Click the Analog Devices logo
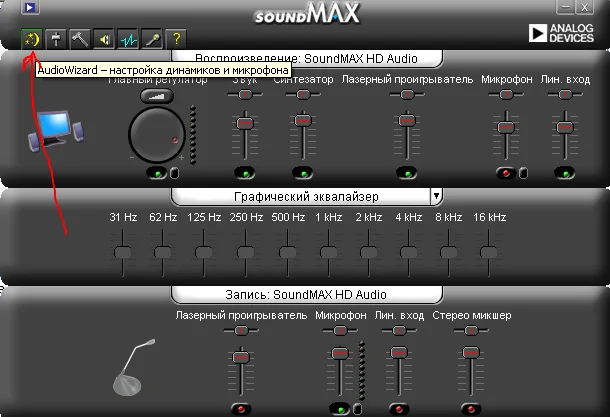This screenshot has height=417, width=610. tap(561, 33)
